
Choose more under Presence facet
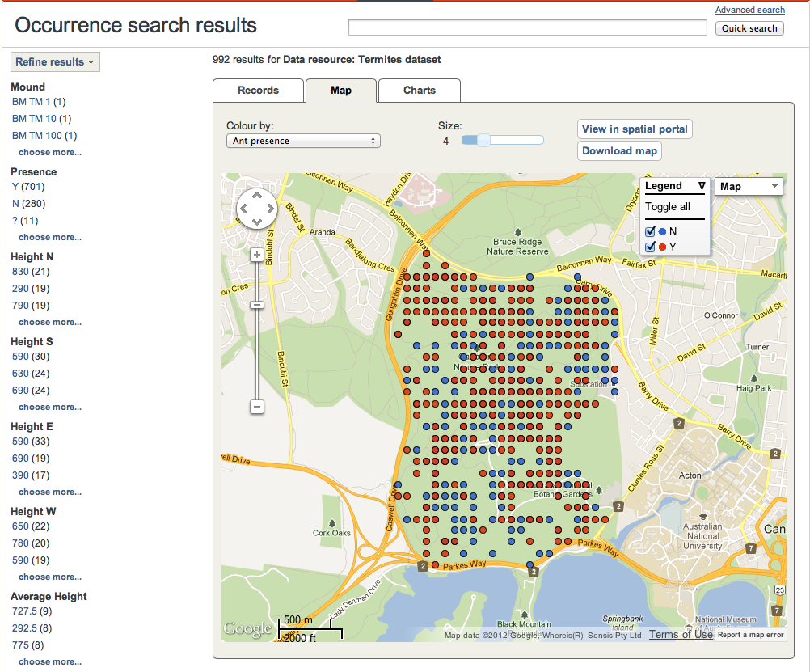(50, 237)
